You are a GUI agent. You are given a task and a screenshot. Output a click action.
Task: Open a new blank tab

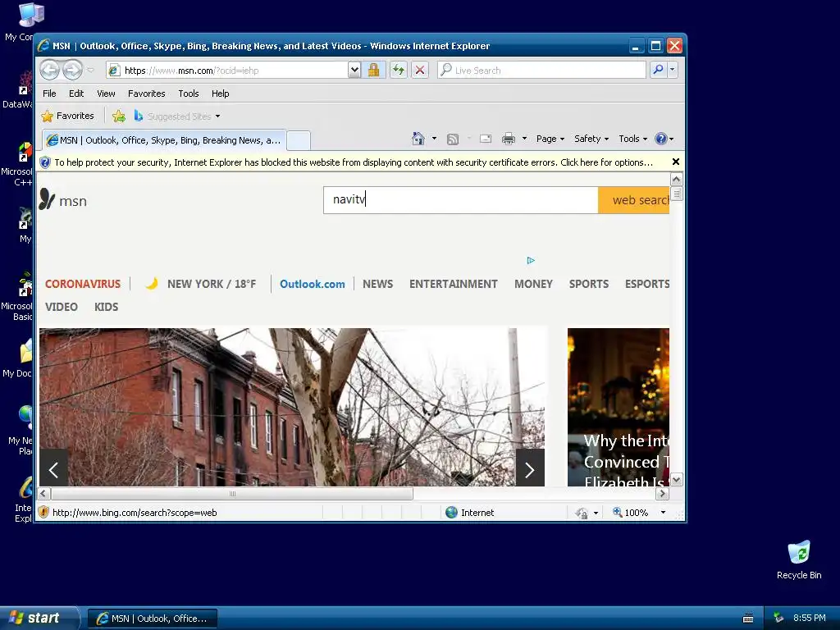(299, 140)
